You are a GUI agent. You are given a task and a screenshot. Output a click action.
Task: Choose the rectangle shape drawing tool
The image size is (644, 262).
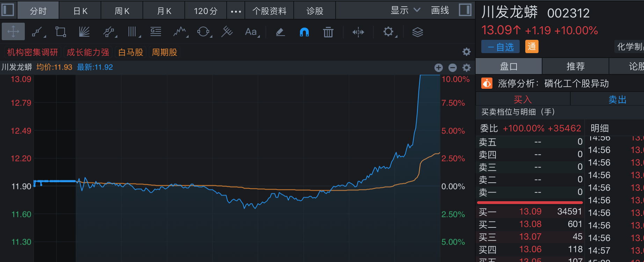(x=60, y=32)
